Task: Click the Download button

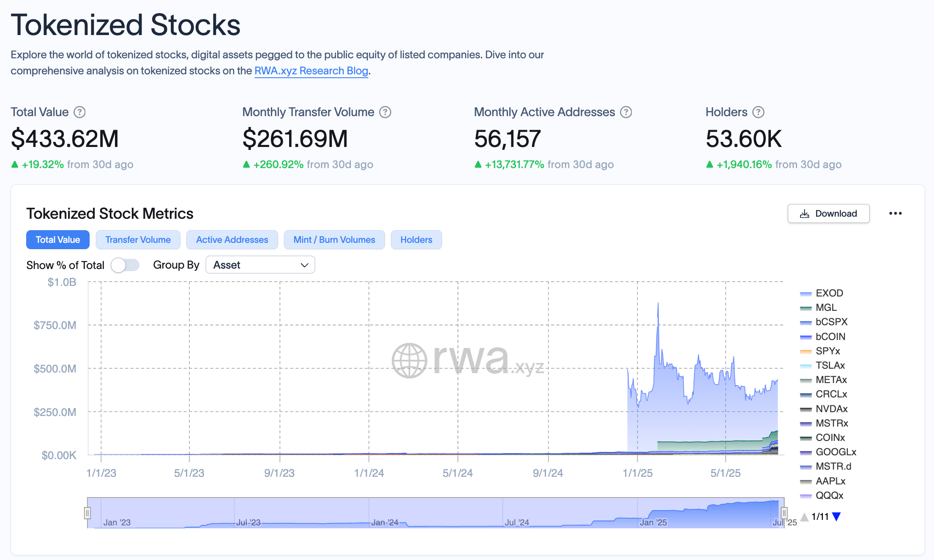Action: tap(828, 213)
